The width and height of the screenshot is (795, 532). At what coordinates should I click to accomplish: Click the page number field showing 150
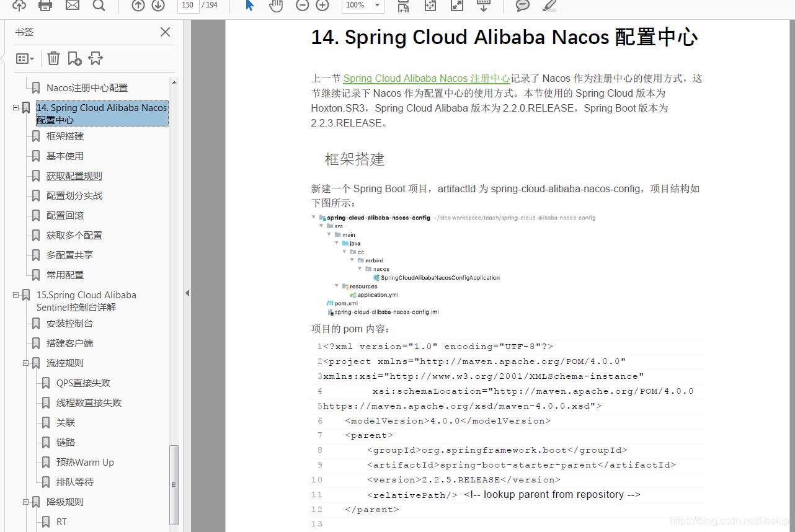tap(188, 5)
